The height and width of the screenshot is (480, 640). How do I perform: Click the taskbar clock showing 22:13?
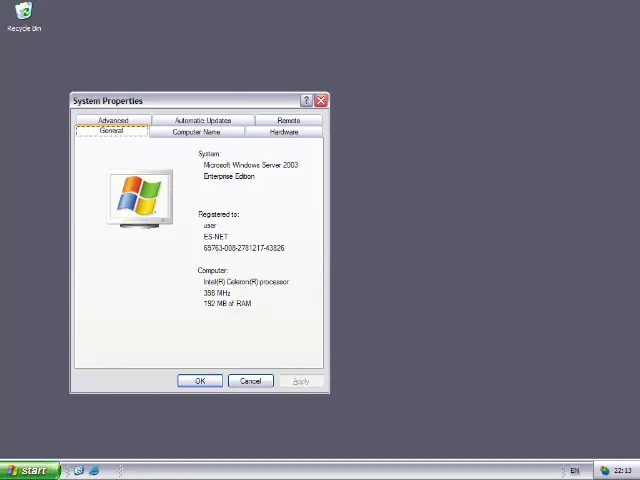[x=623, y=471]
